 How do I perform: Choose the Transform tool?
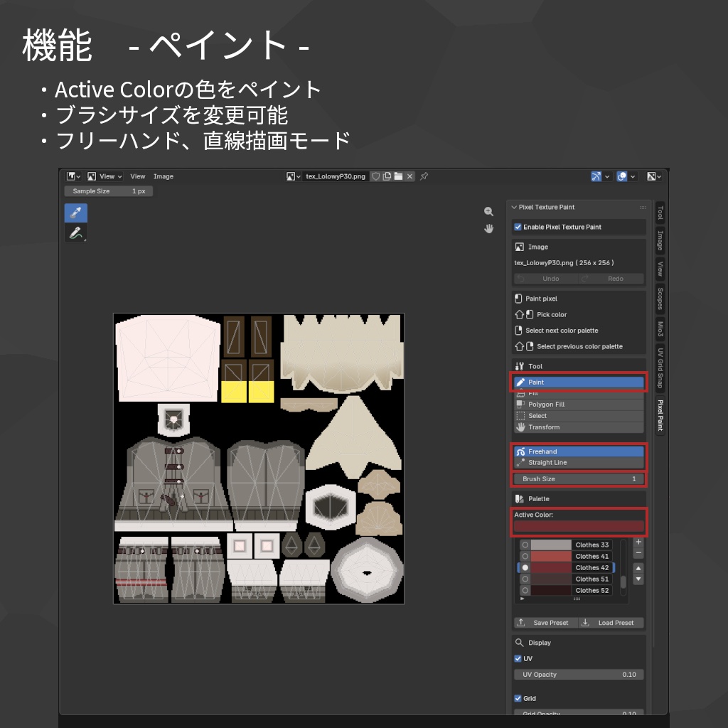point(579,427)
